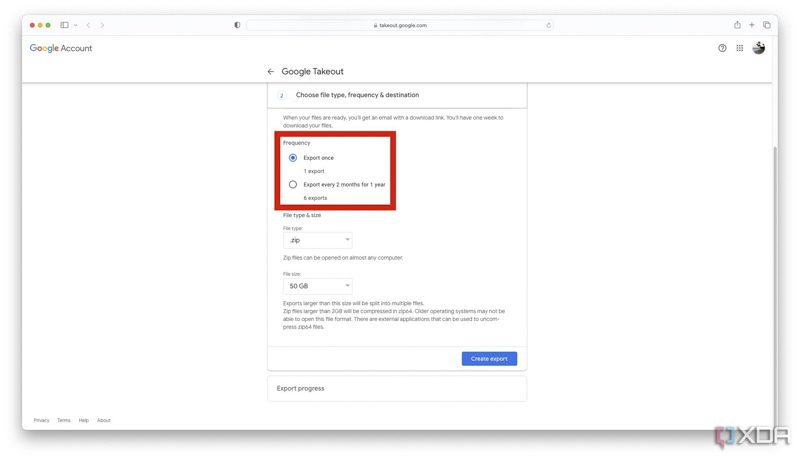Open the help question mark icon
Viewport: 800px width, 459px height.
pos(722,48)
